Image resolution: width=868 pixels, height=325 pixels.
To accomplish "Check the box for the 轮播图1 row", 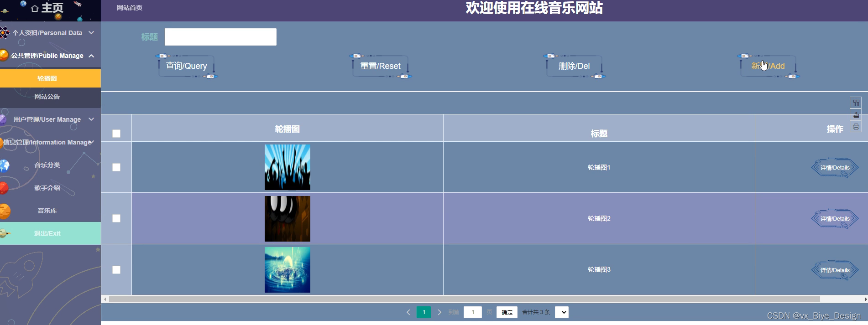I will coord(116,167).
